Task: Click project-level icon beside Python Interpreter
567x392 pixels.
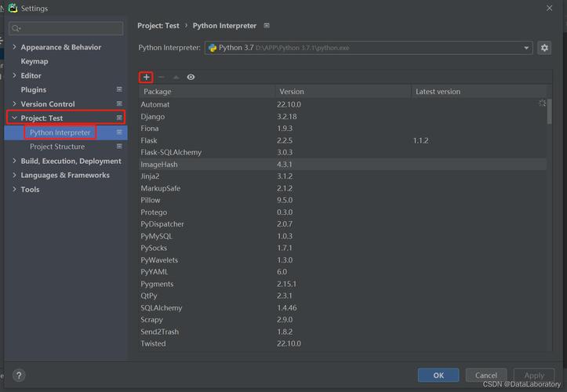Action: (119, 132)
